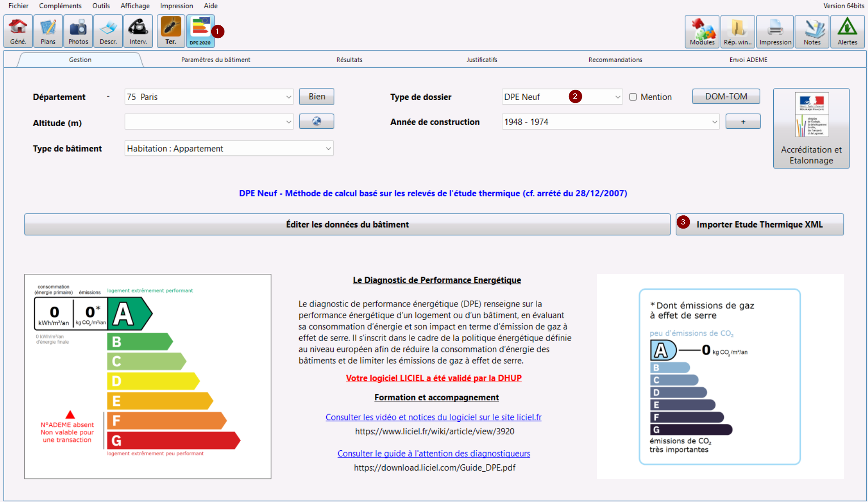
Task: Select the Ter. termite icon
Action: tap(171, 31)
